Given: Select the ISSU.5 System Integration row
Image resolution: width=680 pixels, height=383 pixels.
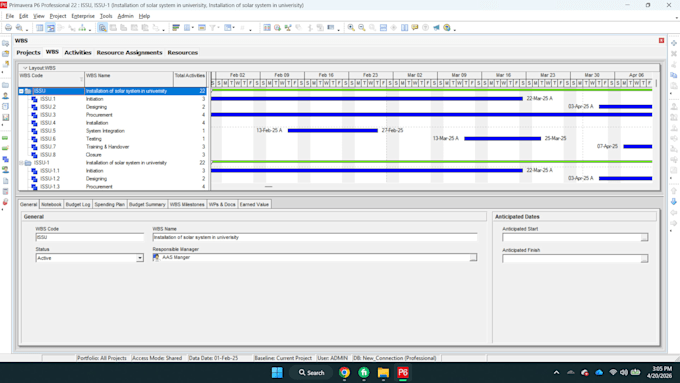Looking at the screenshot, I should click(x=112, y=131).
